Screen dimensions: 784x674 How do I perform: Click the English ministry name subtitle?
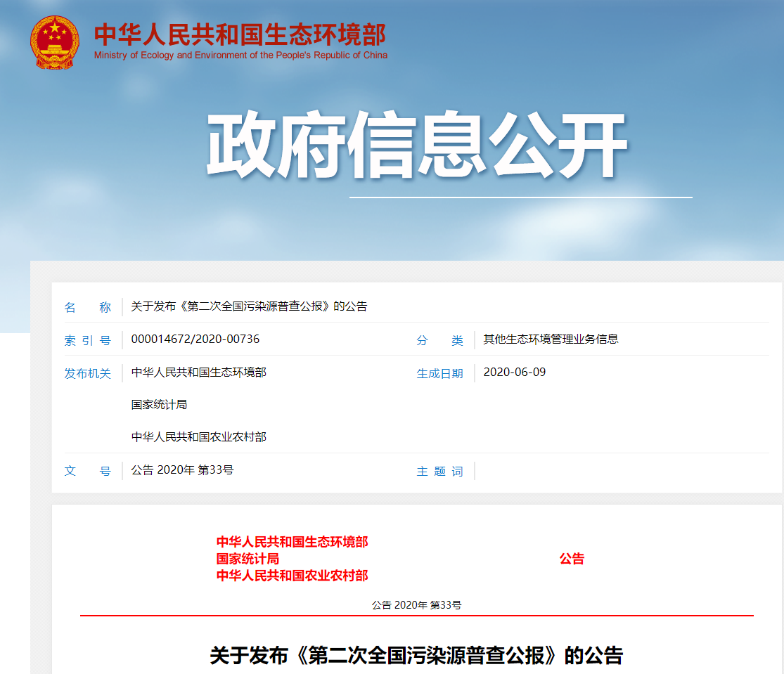(240, 55)
